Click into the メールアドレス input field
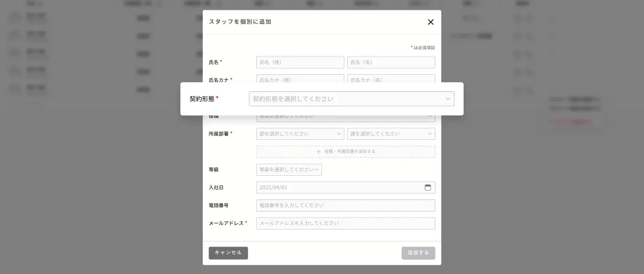Screen dimensions: 644x274 tap(345, 223)
